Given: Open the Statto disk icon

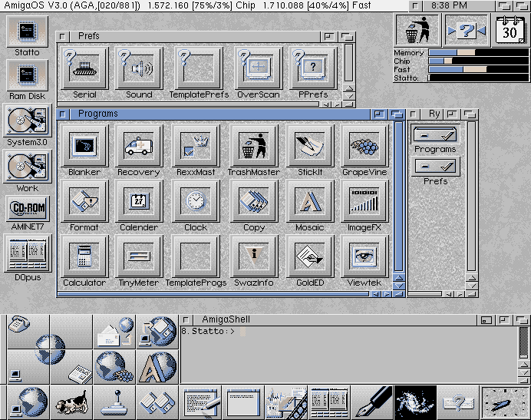Looking at the screenshot, I should [27, 31].
